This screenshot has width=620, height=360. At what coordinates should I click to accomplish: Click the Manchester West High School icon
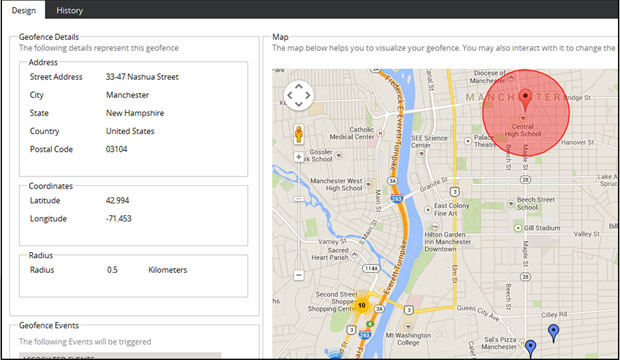[x=369, y=184]
